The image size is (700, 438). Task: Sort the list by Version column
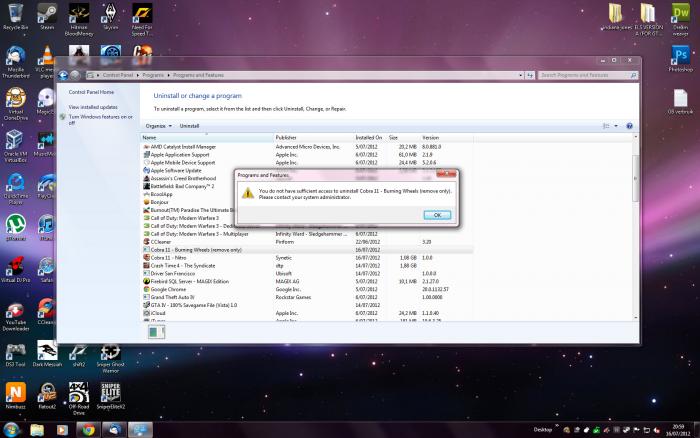pyautogui.click(x=446, y=138)
